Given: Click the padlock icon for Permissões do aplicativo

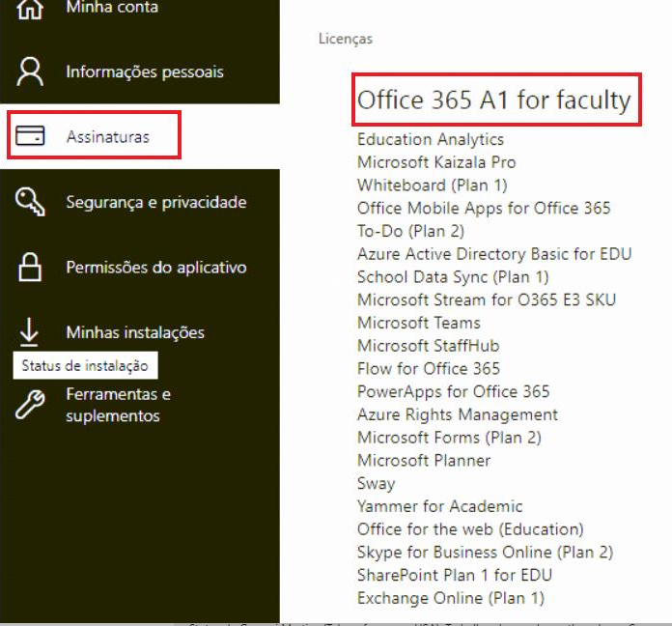Looking at the screenshot, I should 30,268.
